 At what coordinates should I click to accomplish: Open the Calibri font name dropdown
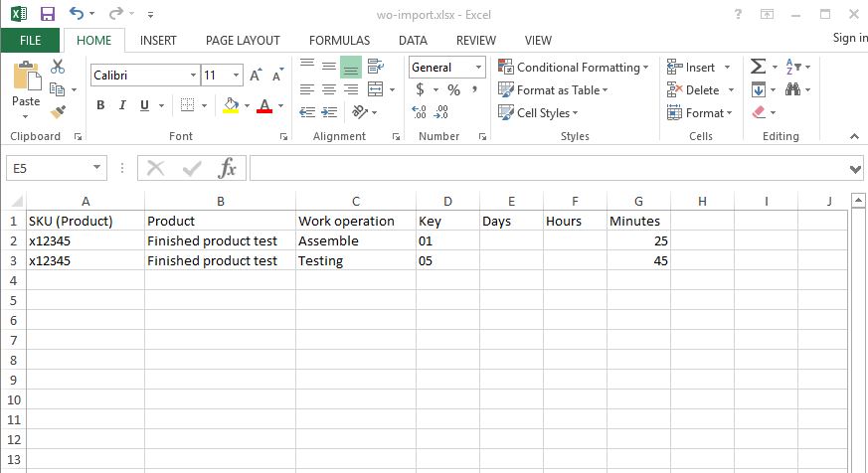click(x=193, y=76)
